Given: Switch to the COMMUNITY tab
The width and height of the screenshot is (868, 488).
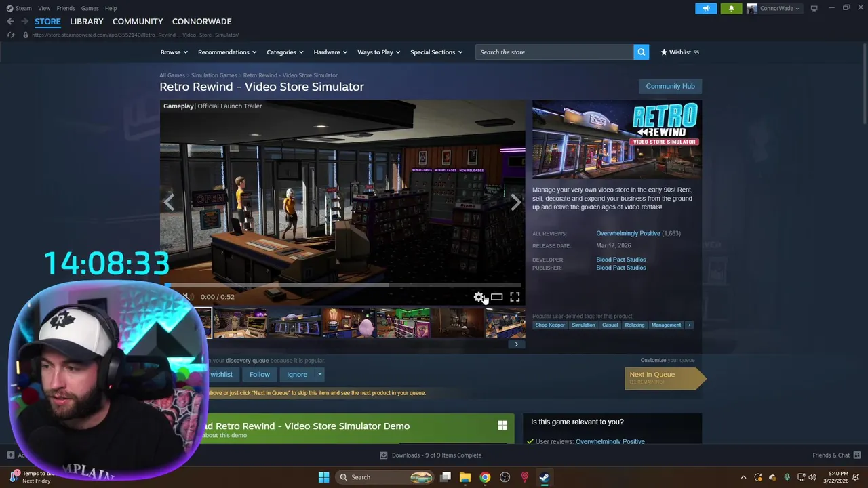Looking at the screenshot, I should pos(138,22).
